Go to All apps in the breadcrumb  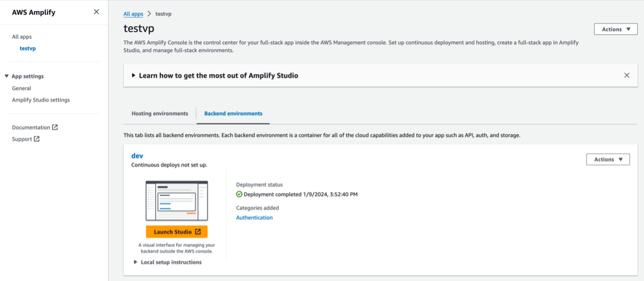(x=133, y=14)
